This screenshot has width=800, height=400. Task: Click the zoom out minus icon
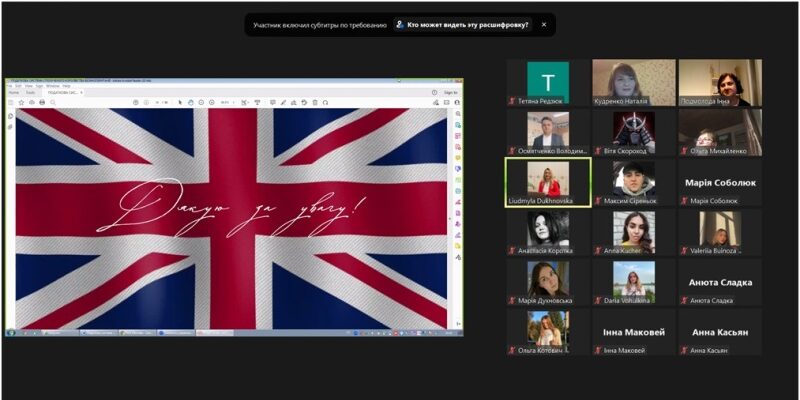(x=201, y=103)
